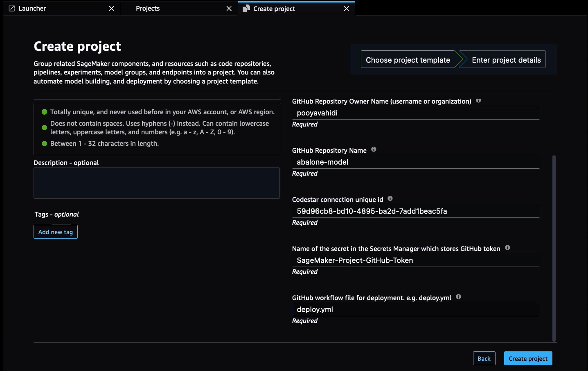This screenshot has width=588, height=371.
Task: Go to Enter project details step
Action: coord(506,60)
